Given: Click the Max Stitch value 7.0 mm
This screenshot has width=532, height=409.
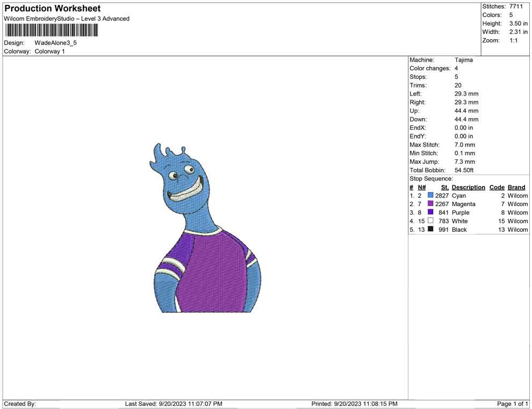Looking at the screenshot, I should [x=465, y=145].
